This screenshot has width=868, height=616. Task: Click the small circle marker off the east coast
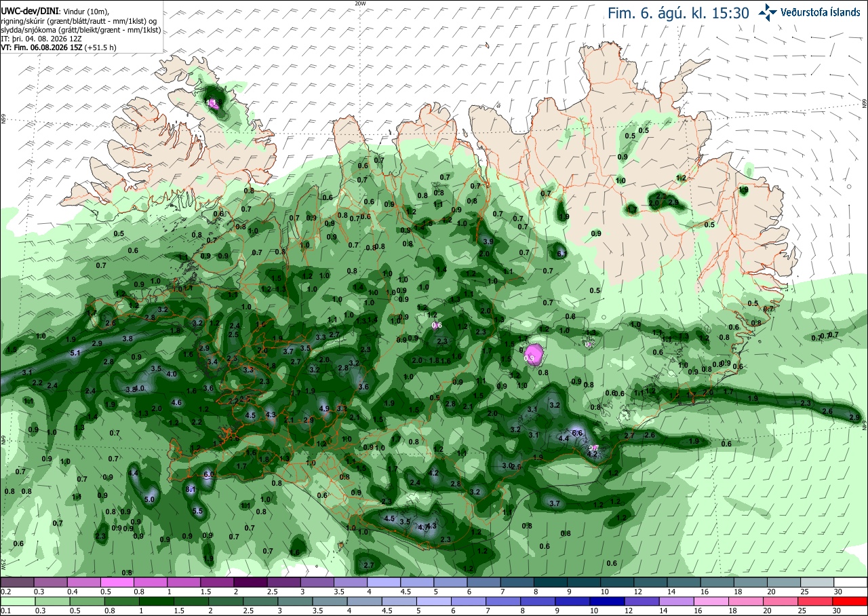[x=848, y=187]
